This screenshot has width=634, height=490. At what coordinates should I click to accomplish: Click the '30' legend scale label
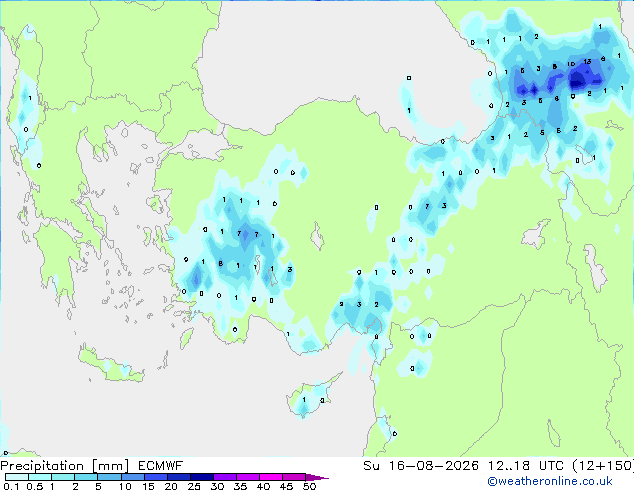click(x=217, y=486)
